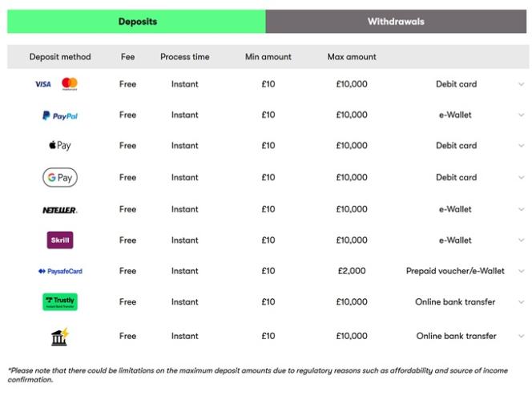Open the Google Pay row chevron
The image size is (532, 400).
coord(522,178)
